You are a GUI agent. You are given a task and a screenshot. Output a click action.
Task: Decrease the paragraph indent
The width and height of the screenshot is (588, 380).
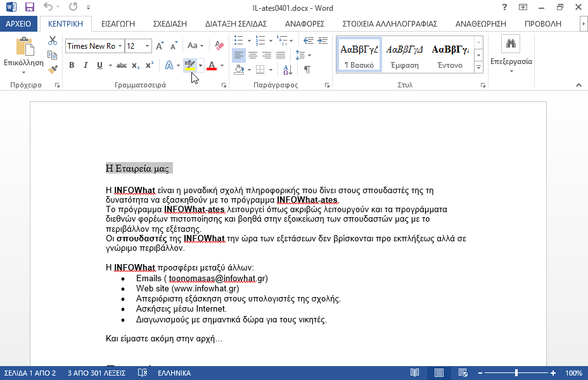pos(309,41)
